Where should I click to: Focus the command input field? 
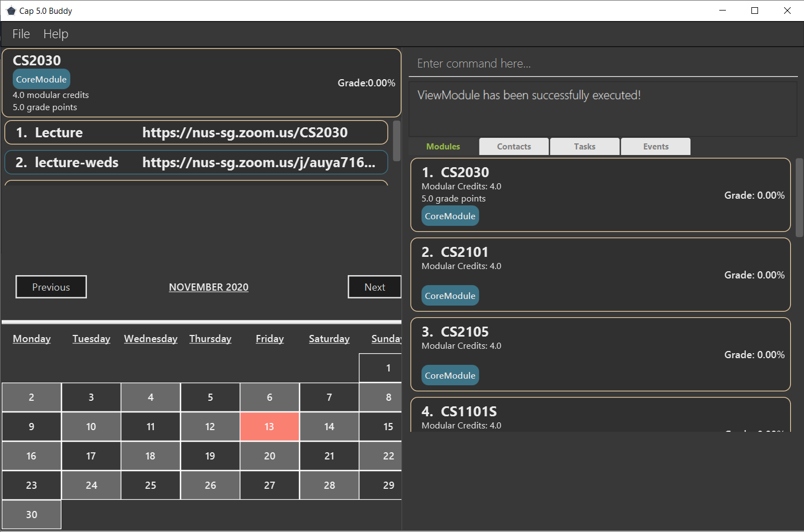click(x=603, y=64)
